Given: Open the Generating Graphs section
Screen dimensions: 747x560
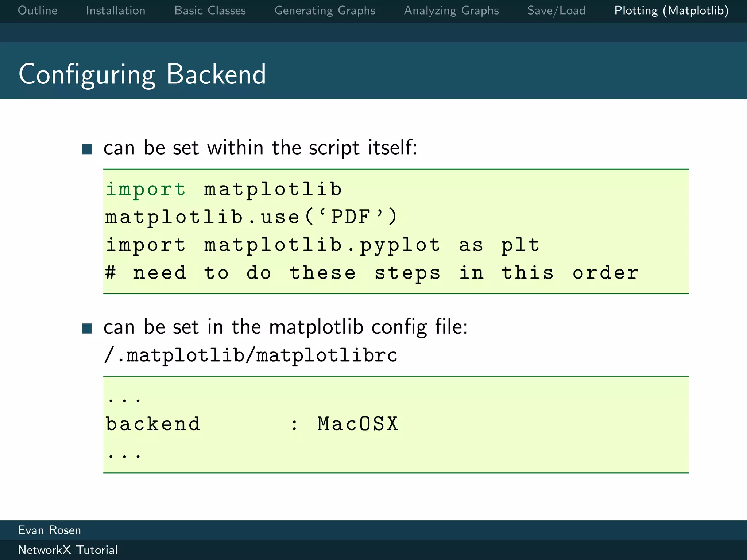Looking at the screenshot, I should (x=325, y=11).
